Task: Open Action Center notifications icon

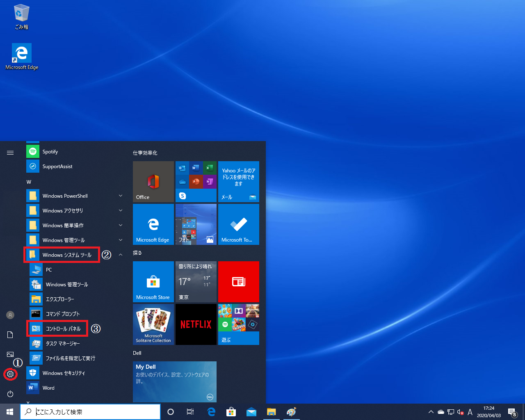Action: [512, 412]
